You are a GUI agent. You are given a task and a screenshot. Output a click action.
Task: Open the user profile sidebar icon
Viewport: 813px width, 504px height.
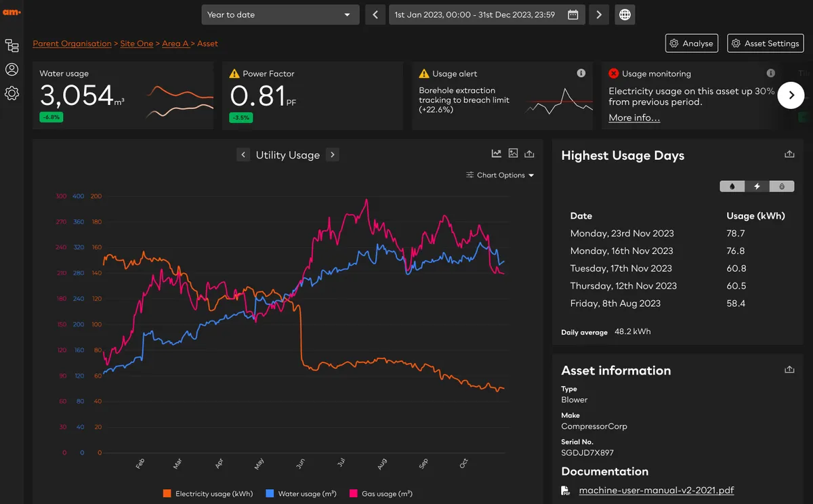click(x=12, y=68)
